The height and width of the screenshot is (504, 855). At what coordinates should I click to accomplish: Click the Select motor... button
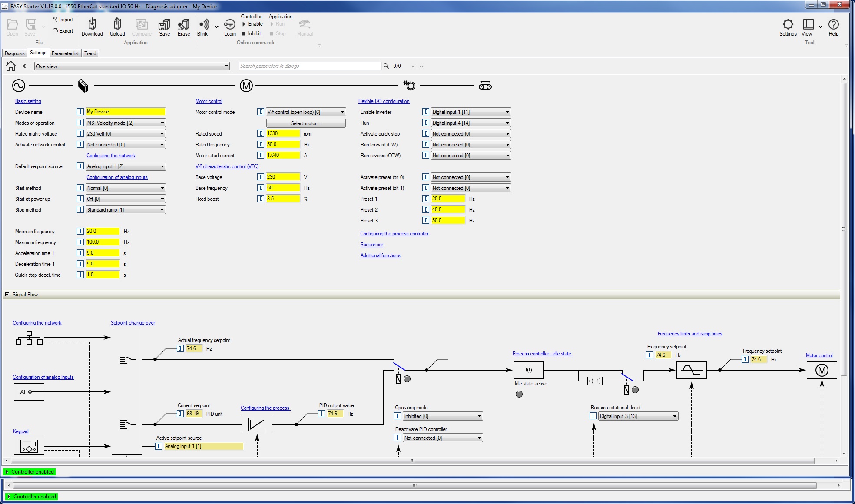[305, 123]
